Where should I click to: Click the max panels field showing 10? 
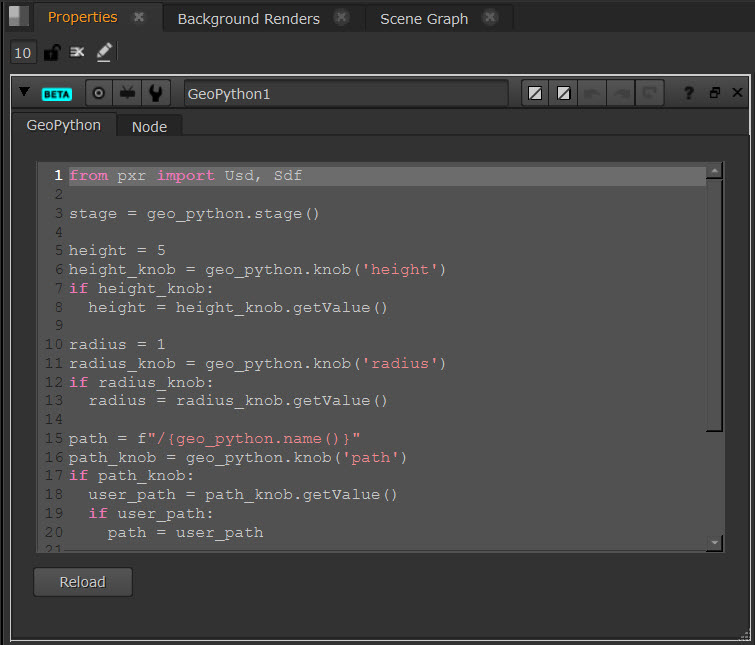[23, 52]
